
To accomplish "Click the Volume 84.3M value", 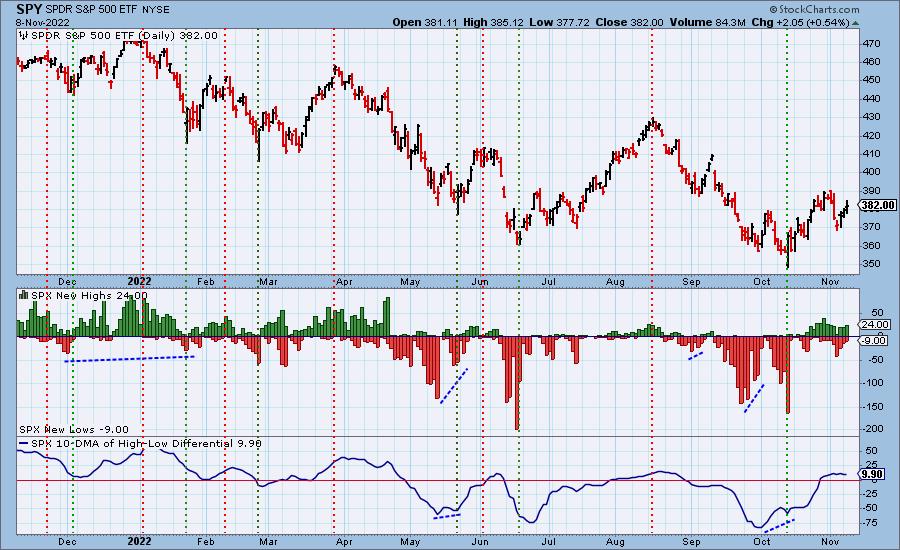I will (x=707, y=22).
